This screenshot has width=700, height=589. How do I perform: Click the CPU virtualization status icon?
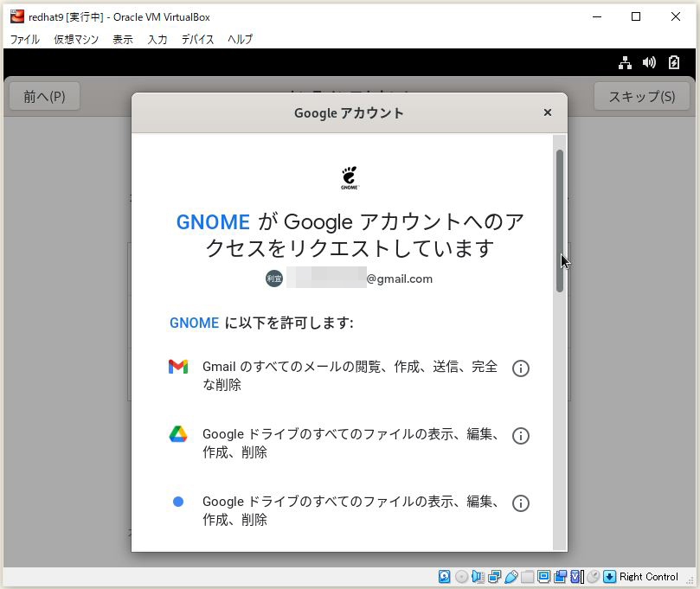click(577, 577)
